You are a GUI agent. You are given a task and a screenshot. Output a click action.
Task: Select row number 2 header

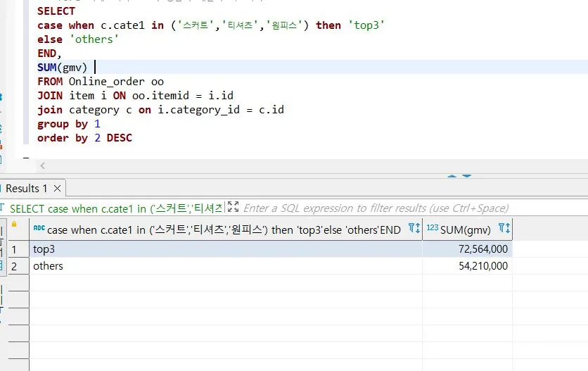(x=18, y=266)
